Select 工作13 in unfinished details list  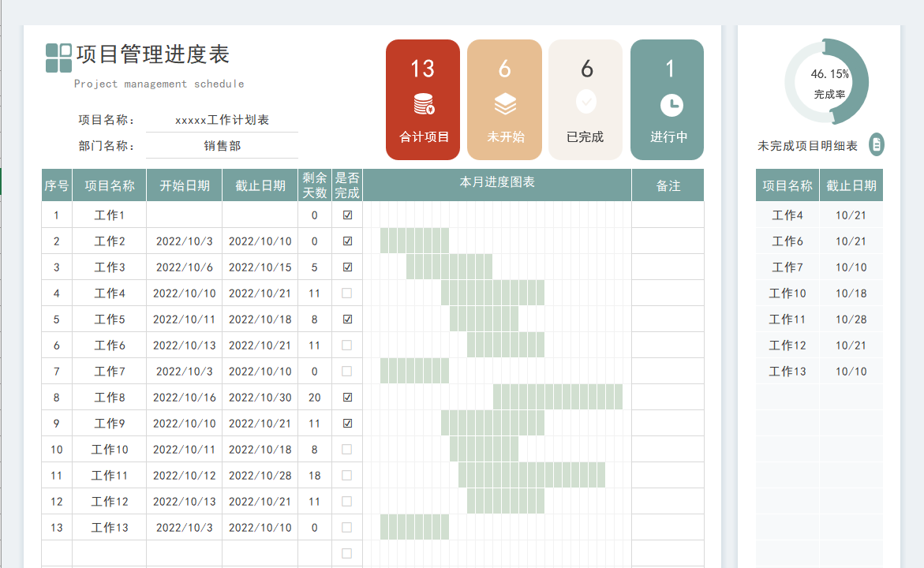tap(787, 372)
